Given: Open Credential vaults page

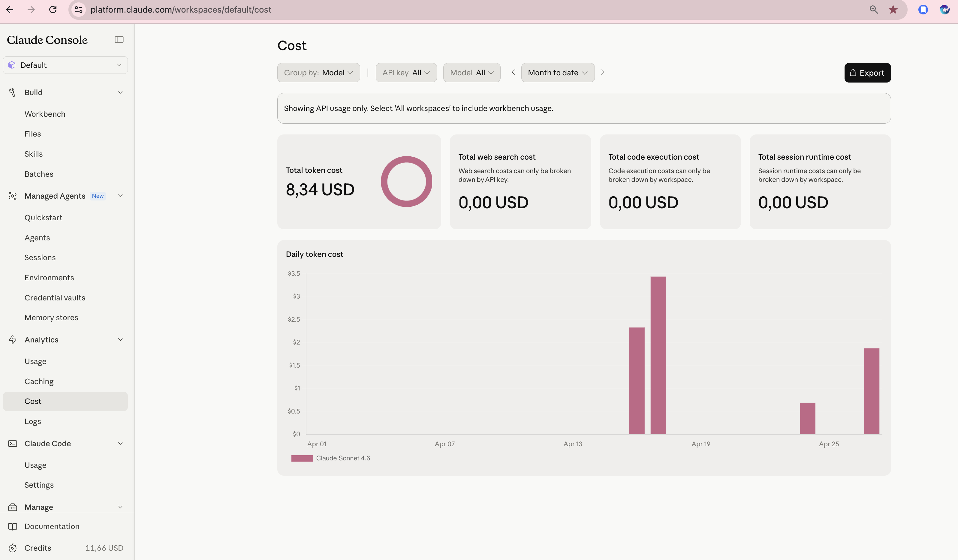Looking at the screenshot, I should point(55,298).
